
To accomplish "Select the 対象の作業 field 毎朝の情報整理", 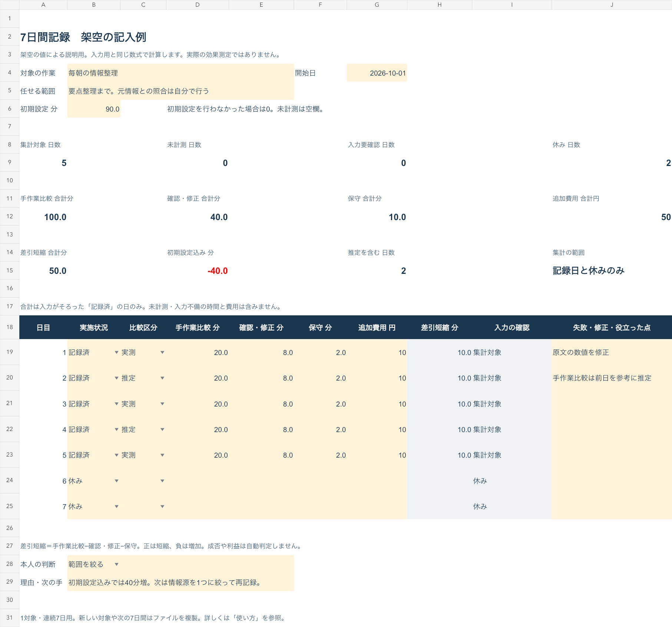I will tap(181, 73).
